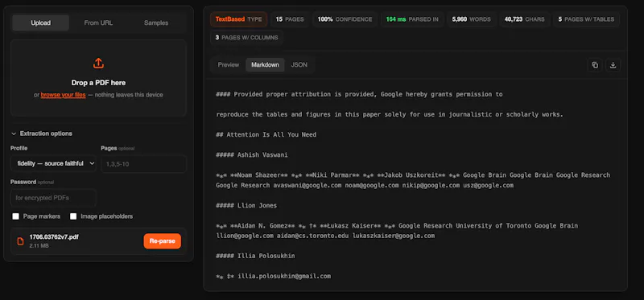Screen dimensions: 644x300
Task: Select the Markdown view tab
Action: (x=265, y=65)
